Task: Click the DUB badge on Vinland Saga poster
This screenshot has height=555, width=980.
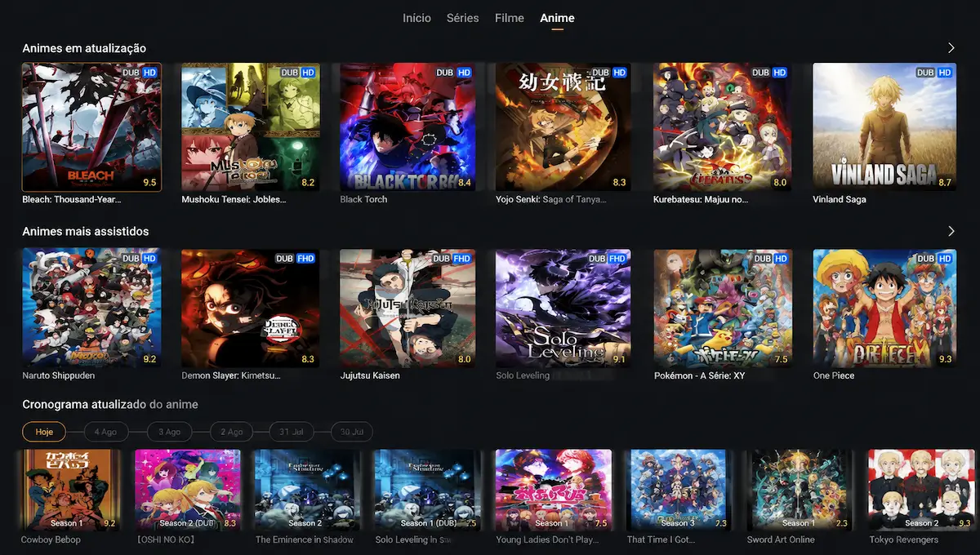Action: coord(925,73)
